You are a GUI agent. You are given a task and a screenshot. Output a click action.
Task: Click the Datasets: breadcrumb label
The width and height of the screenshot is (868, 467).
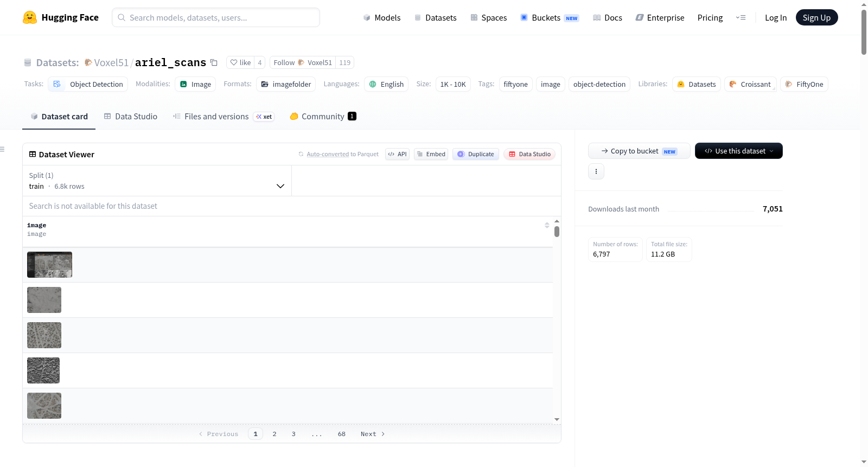click(58, 62)
